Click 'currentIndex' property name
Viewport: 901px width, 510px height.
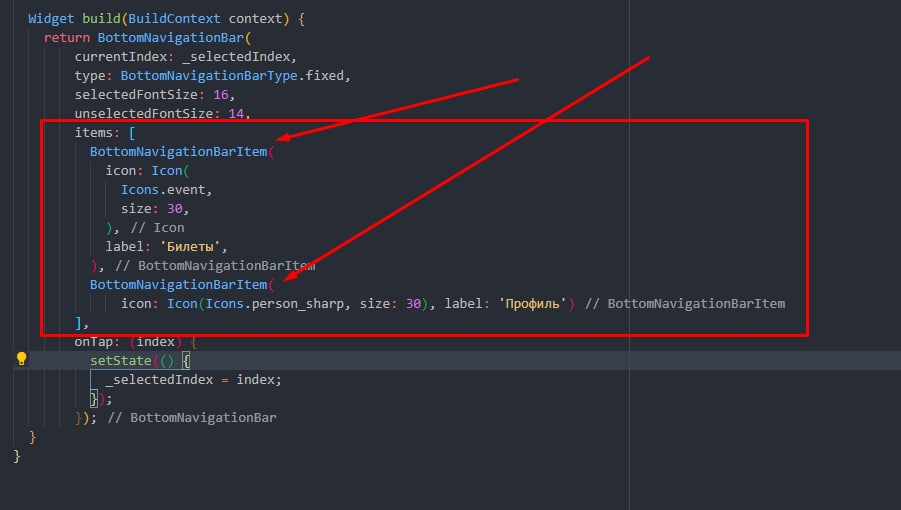[121, 56]
